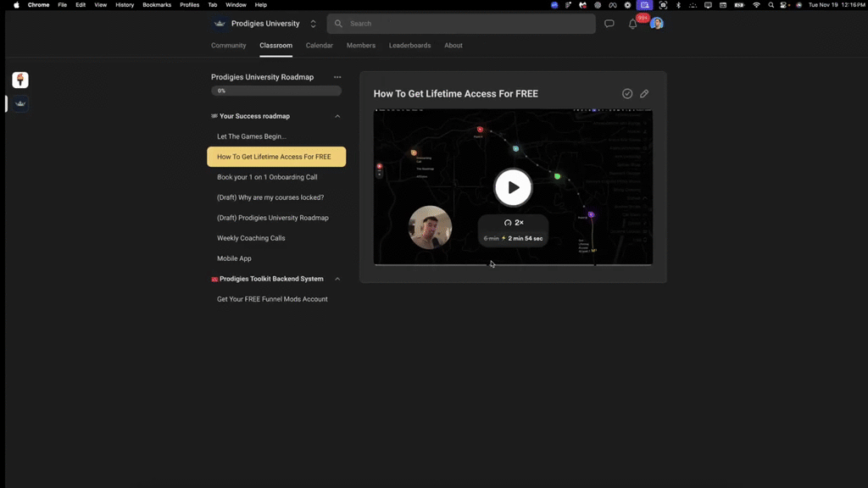The image size is (868, 488).
Task: Open the user profile avatar
Action: coord(657,23)
